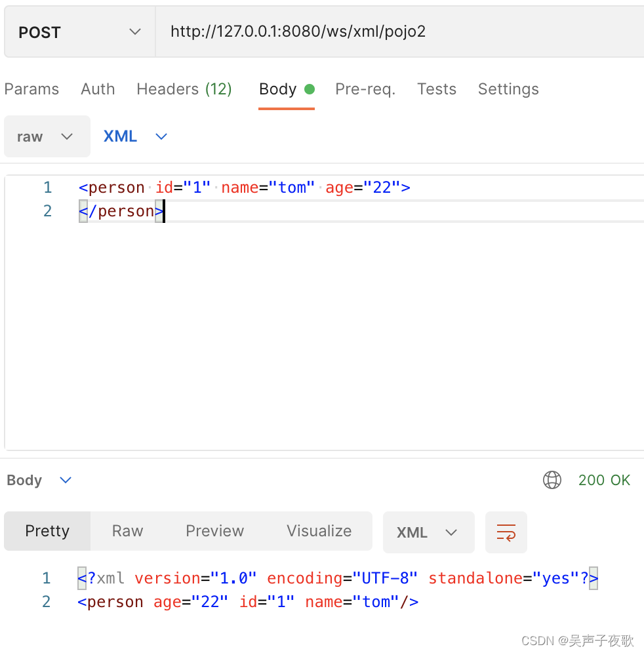Select the Visualize response view
The image size is (644, 653).
tap(319, 531)
